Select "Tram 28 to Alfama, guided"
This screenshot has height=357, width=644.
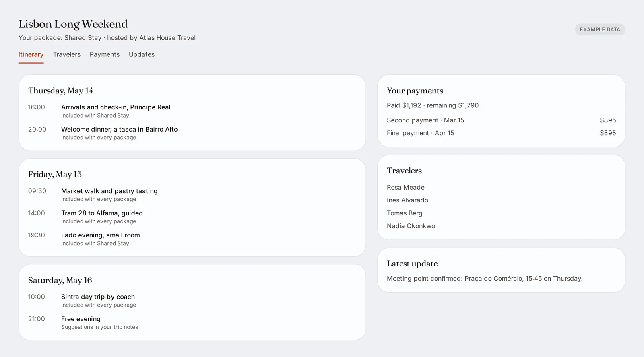coord(102,213)
